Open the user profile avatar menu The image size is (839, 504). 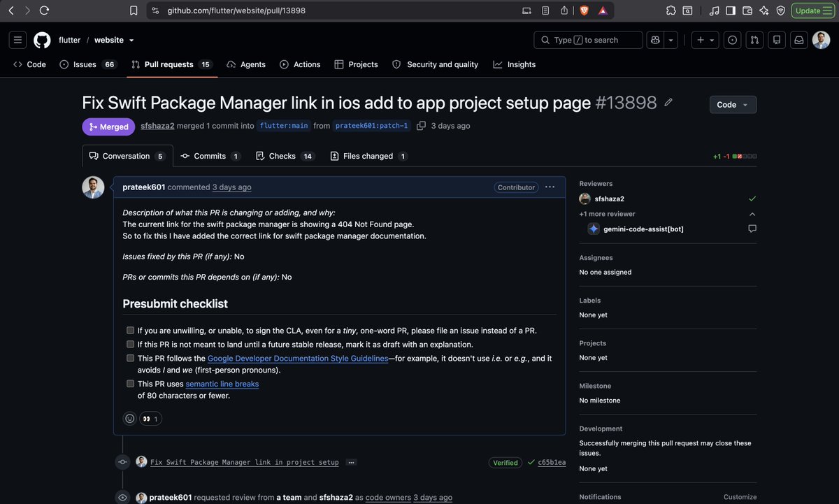tap(821, 40)
